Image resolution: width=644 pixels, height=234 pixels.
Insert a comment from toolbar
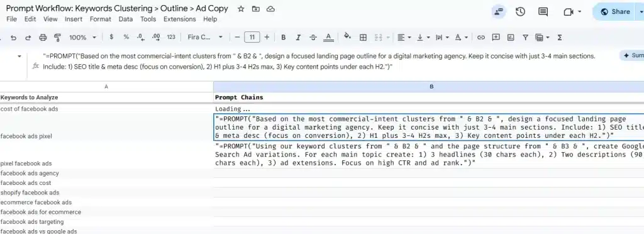[x=496, y=37]
